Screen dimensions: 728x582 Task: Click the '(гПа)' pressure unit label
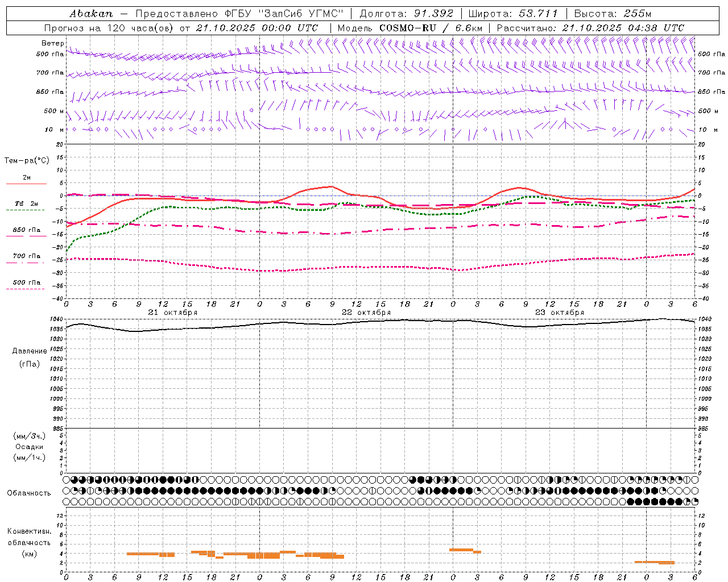pos(30,364)
